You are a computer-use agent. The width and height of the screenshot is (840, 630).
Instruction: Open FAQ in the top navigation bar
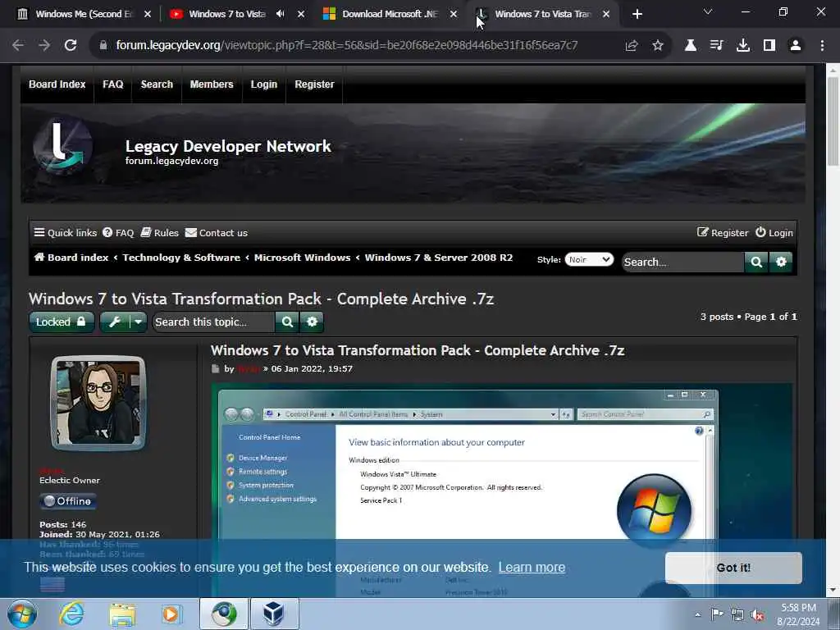click(113, 84)
